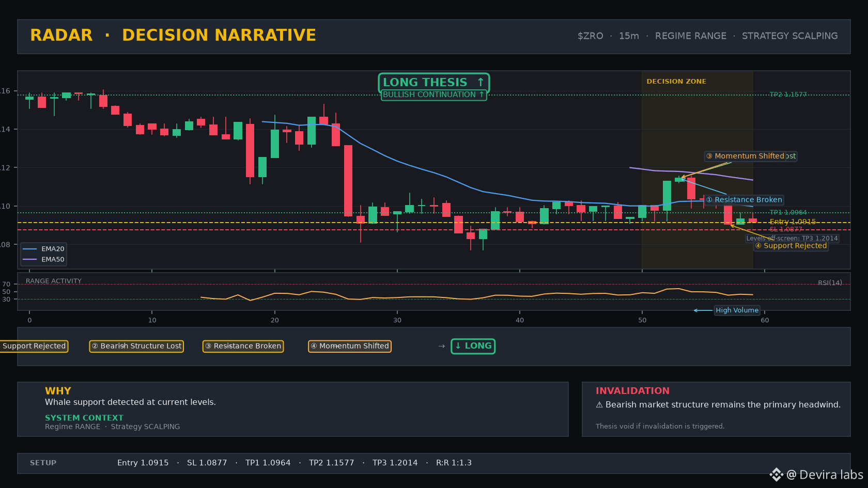The width and height of the screenshot is (868, 488).
Task: Click SL 1.0877 in setup bar
Action: point(207,463)
